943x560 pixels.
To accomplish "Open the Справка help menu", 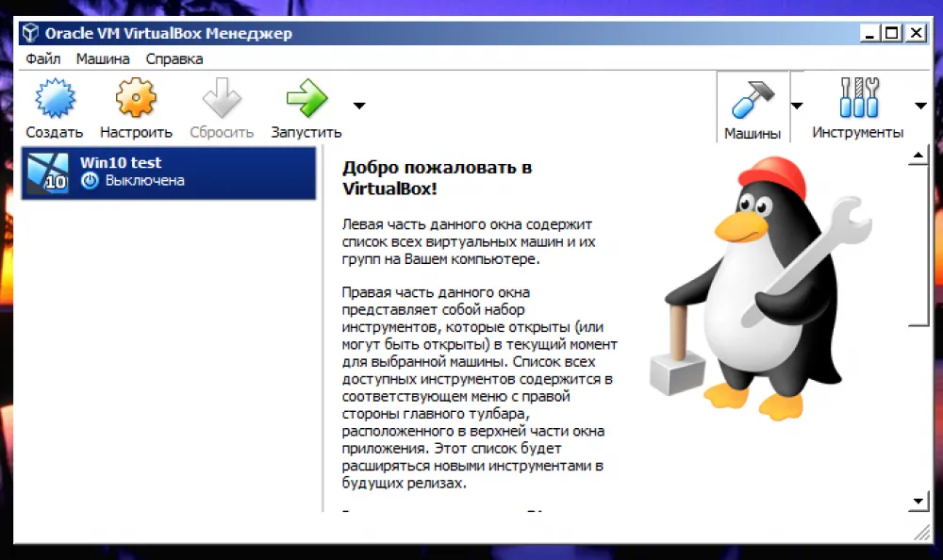I will click(x=174, y=58).
